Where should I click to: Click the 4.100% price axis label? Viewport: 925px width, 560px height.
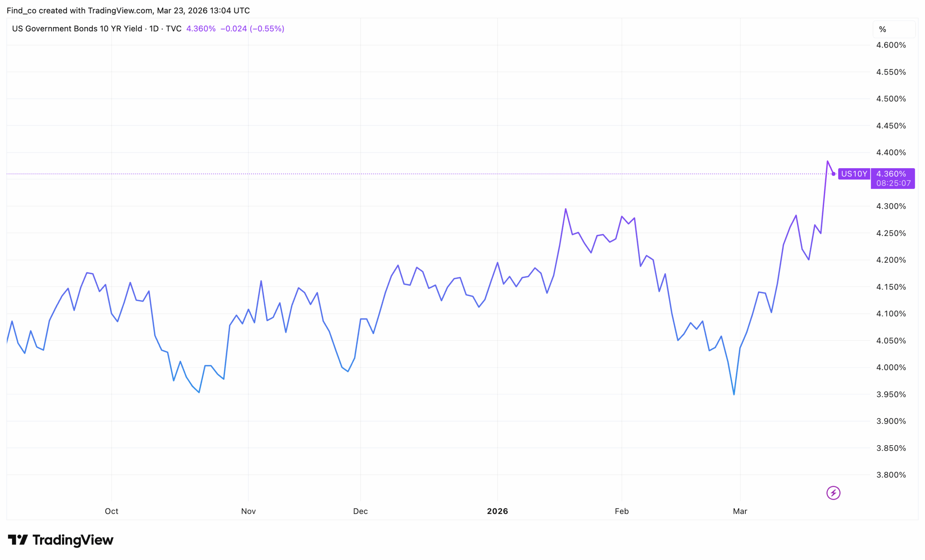891,313
